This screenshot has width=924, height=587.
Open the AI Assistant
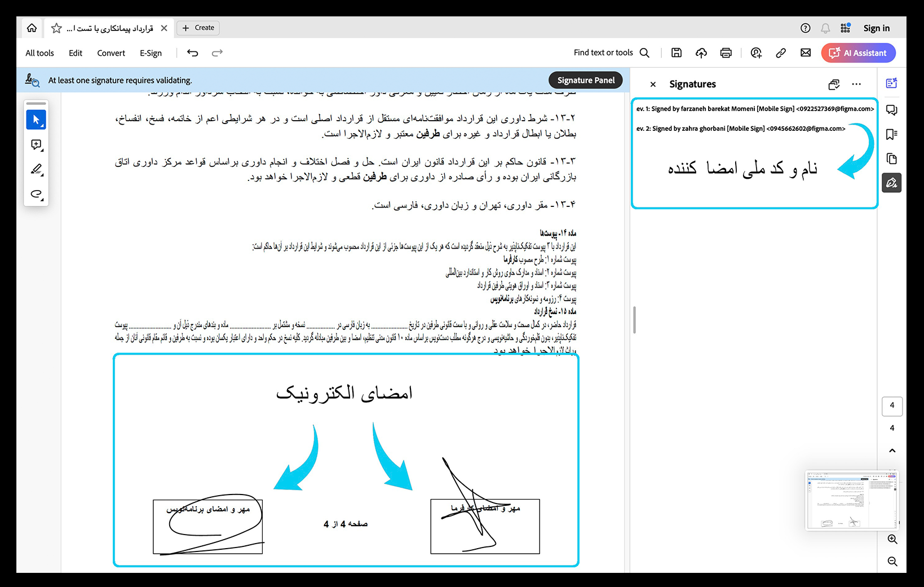tap(859, 53)
